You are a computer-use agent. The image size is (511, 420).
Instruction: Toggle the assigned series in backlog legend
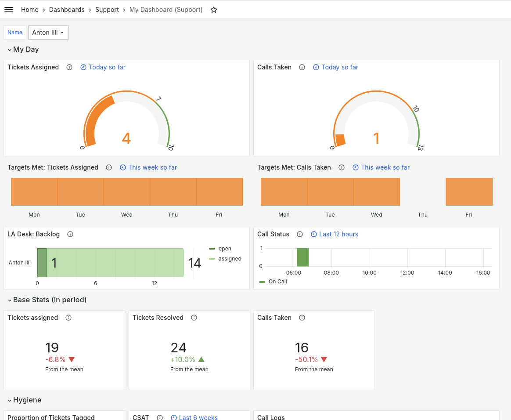click(x=230, y=259)
